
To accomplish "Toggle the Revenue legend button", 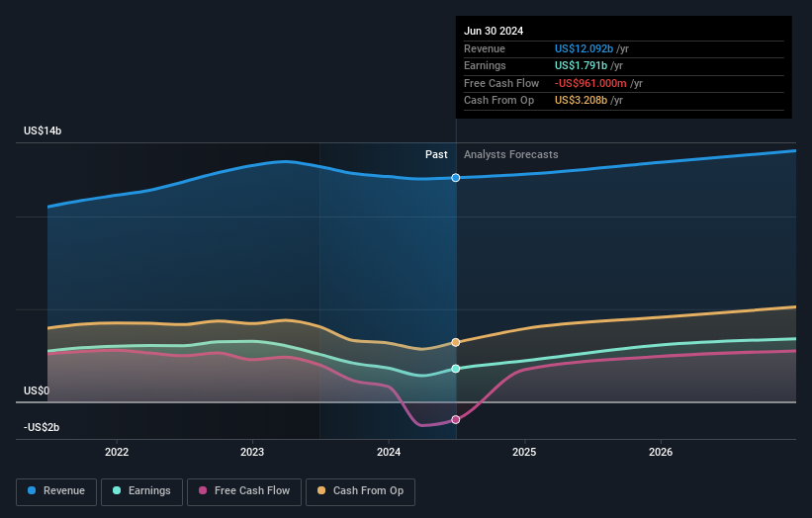I will (x=56, y=491).
